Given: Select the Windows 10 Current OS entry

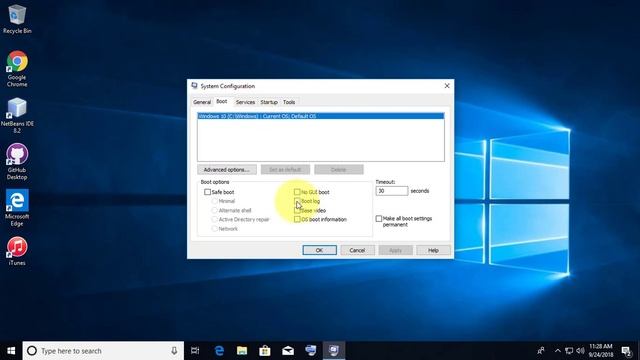Looking at the screenshot, I should pyautogui.click(x=321, y=116).
